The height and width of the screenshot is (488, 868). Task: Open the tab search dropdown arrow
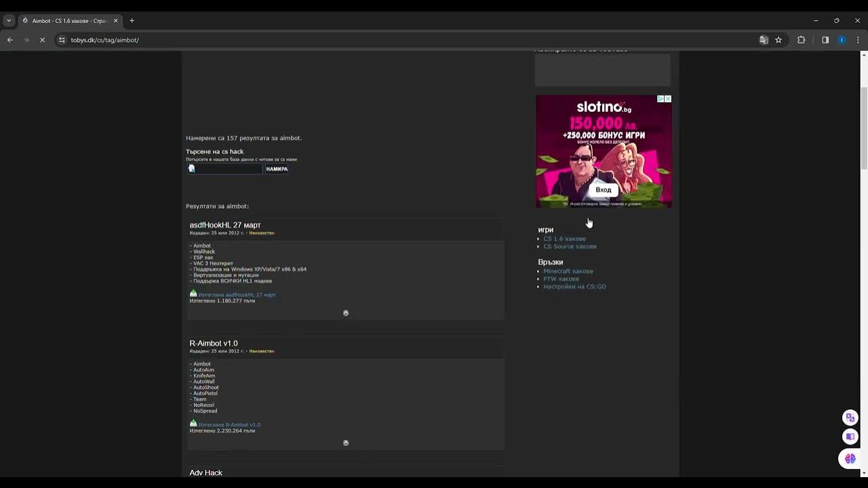tap(9, 21)
